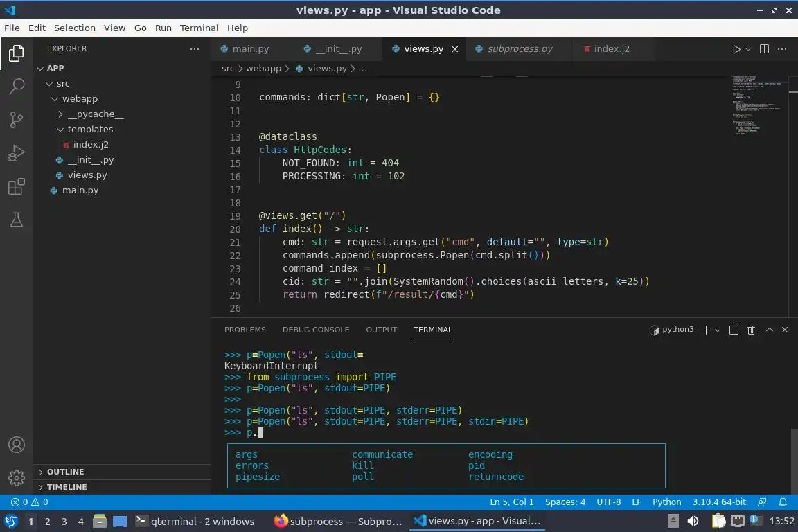Open the Selection menu
Viewport: 798px width, 532px height.
[x=74, y=28]
